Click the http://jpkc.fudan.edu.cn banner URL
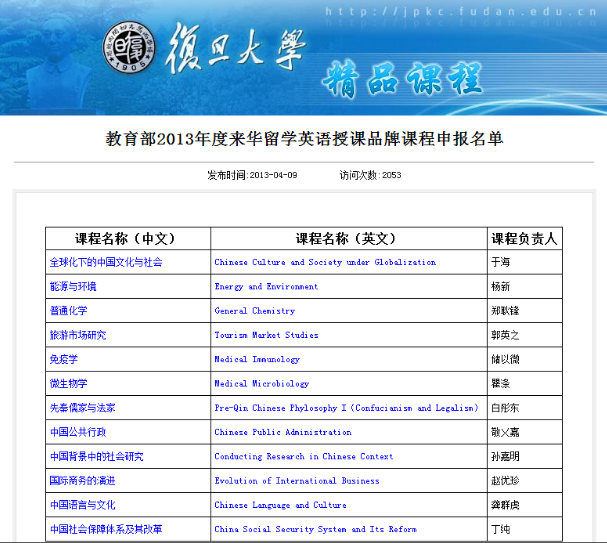This screenshot has width=607, height=543. (x=461, y=12)
